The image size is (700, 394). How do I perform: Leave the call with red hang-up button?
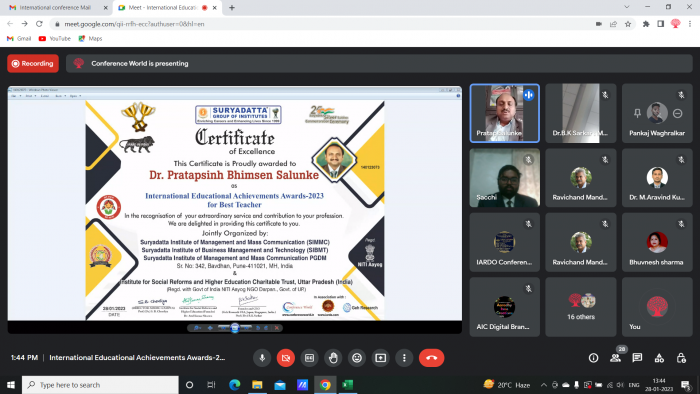coord(431,358)
